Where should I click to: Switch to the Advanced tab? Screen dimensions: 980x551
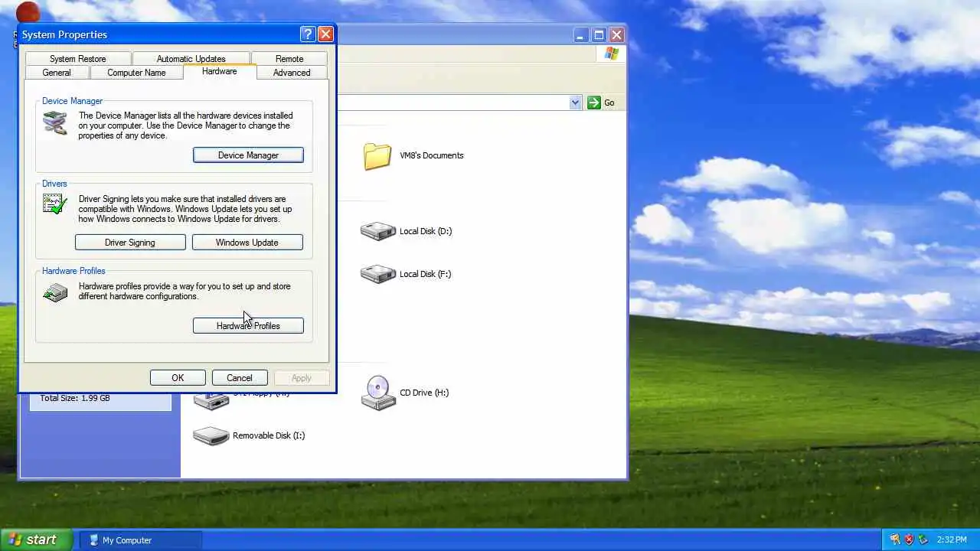[292, 73]
